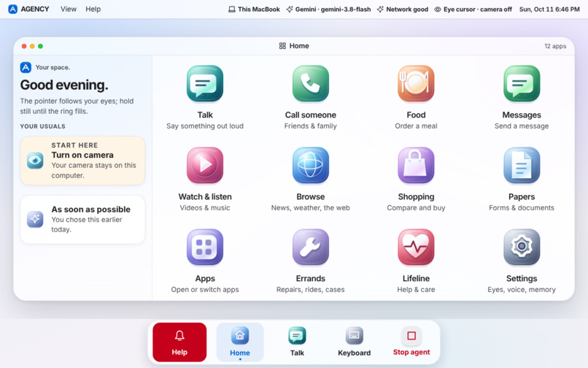Open the Help menu in menu bar
Viewport: 588px width, 368px height.
tap(93, 9)
